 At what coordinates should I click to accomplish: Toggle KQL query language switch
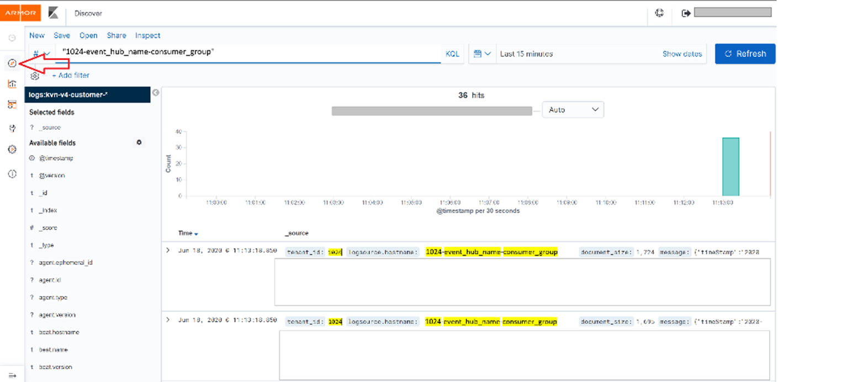(452, 54)
